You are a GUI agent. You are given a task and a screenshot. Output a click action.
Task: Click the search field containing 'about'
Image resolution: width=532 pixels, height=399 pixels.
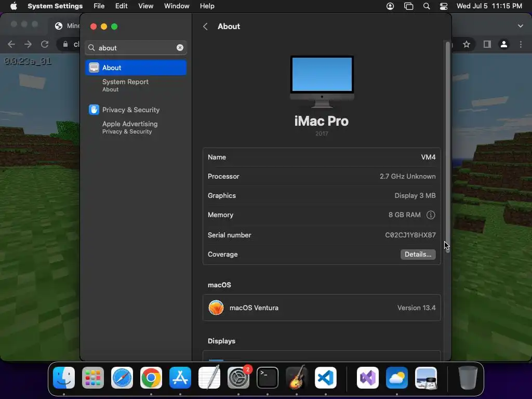(136, 48)
